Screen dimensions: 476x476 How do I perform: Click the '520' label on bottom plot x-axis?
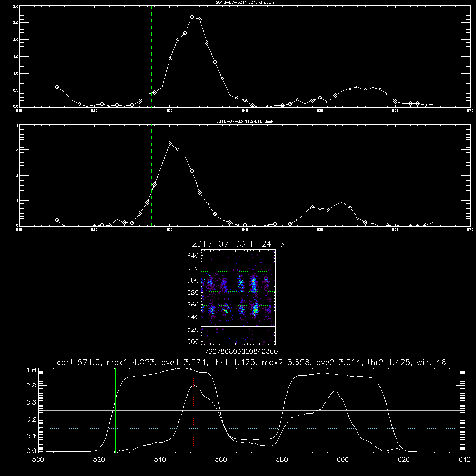click(x=99, y=460)
